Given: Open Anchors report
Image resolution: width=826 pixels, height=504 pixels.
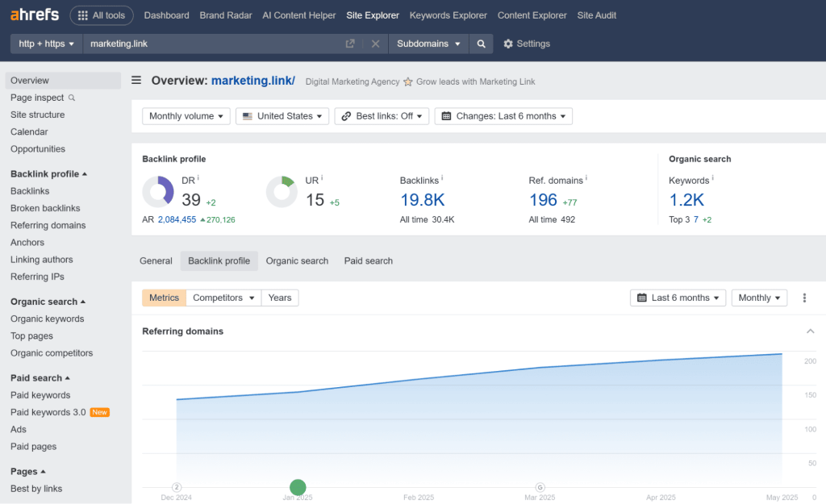Looking at the screenshot, I should tap(27, 242).
